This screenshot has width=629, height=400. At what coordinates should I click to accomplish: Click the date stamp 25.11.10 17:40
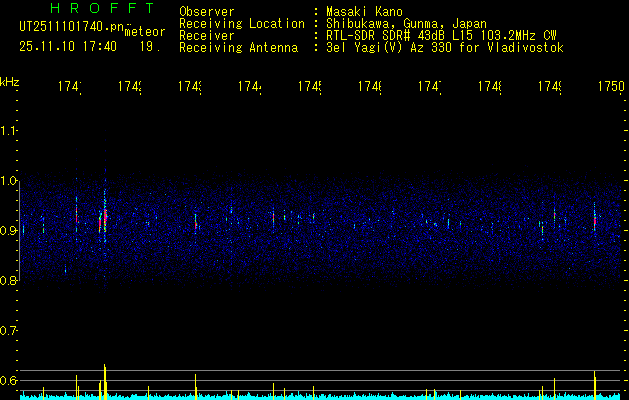68,47
